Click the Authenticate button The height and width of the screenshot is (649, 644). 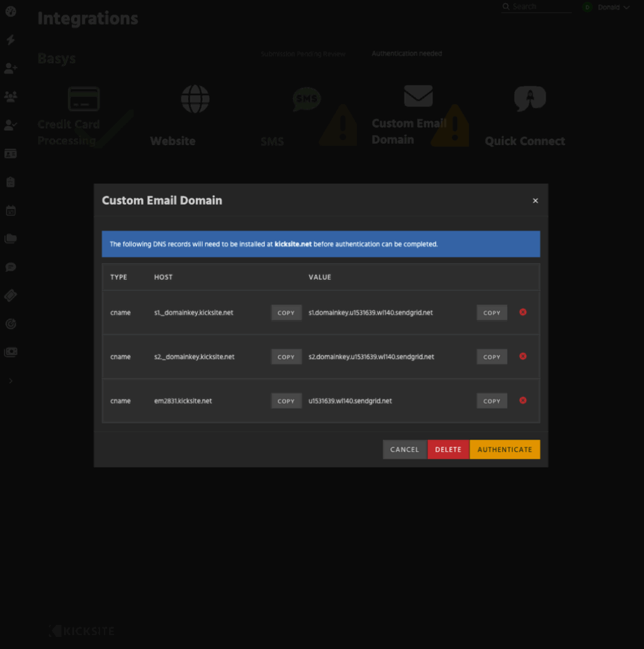[505, 449]
